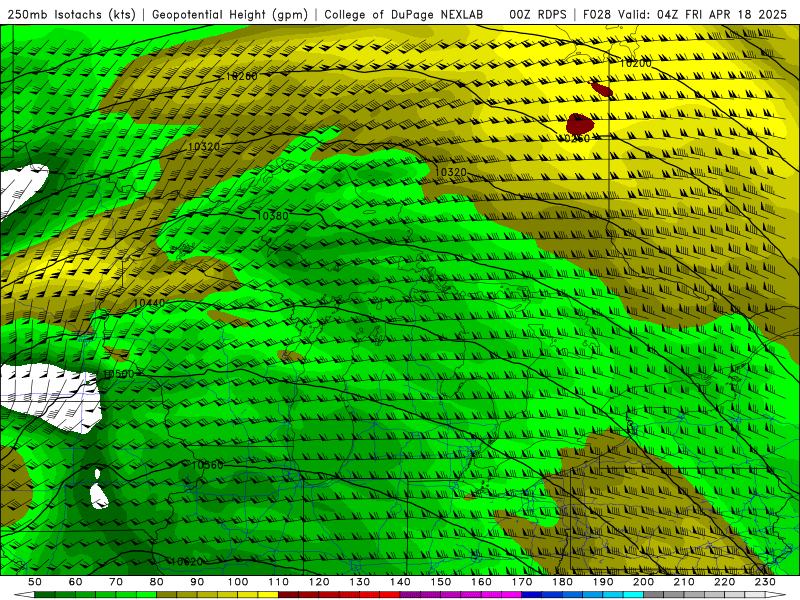This screenshot has height=600, width=800.
Task: Click the legend value 200
Action: pyautogui.click(x=643, y=582)
